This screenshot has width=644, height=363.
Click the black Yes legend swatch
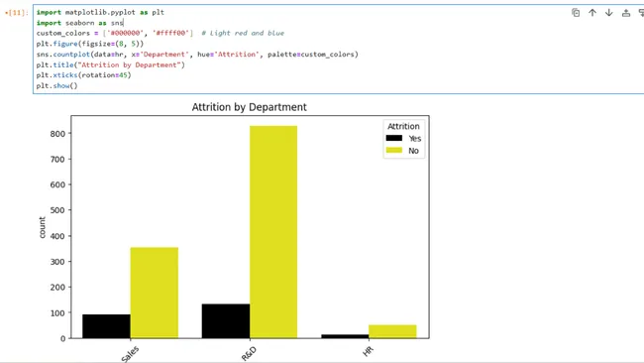click(394, 138)
